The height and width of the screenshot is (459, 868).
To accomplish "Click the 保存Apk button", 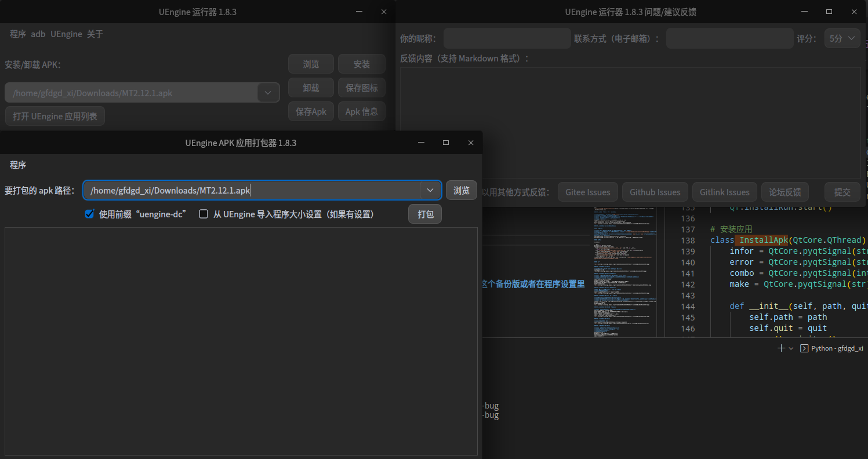I will pos(311,111).
